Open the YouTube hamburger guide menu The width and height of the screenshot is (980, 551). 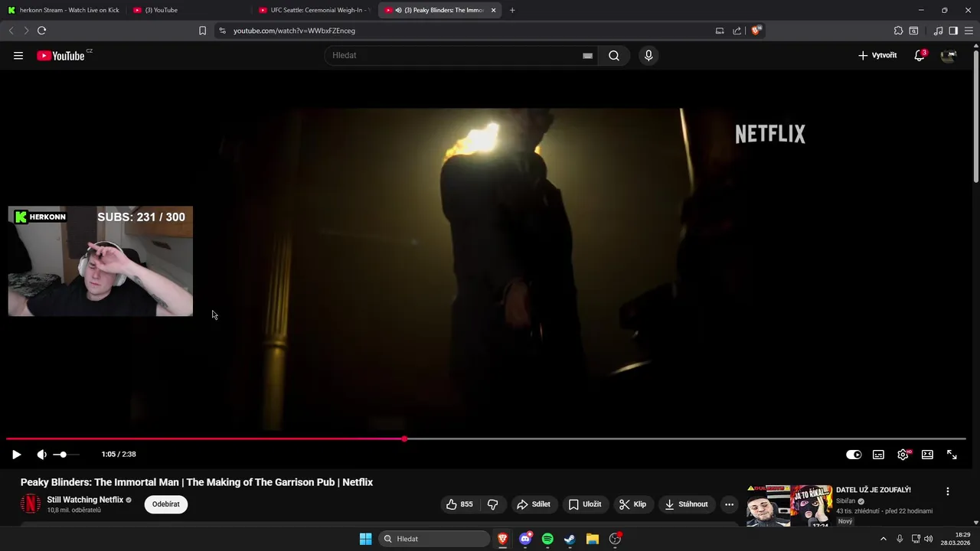coord(18,55)
